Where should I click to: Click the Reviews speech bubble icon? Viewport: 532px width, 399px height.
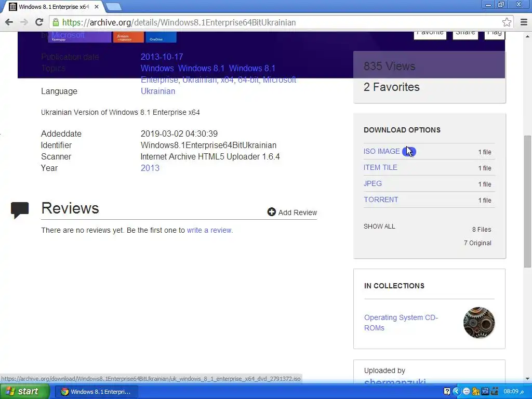pos(20,210)
